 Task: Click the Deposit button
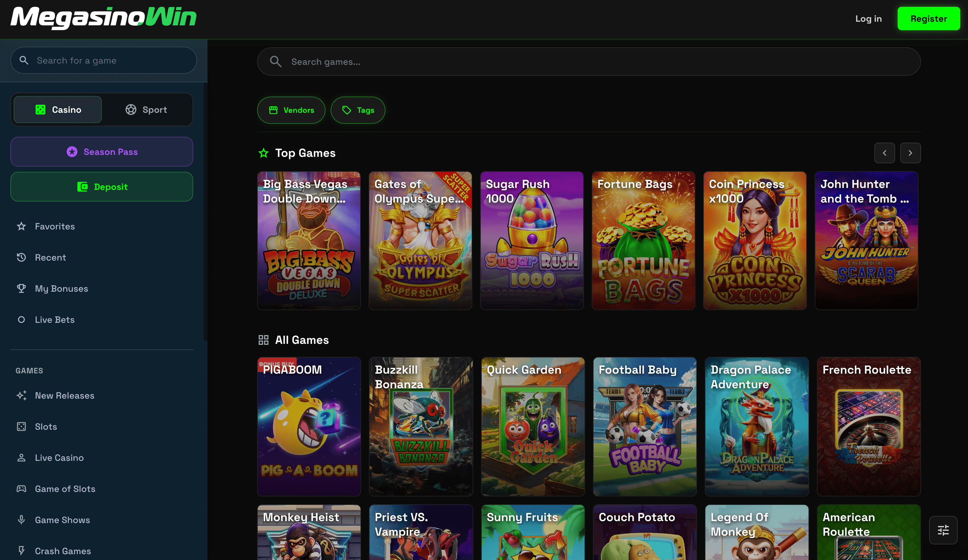(102, 187)
